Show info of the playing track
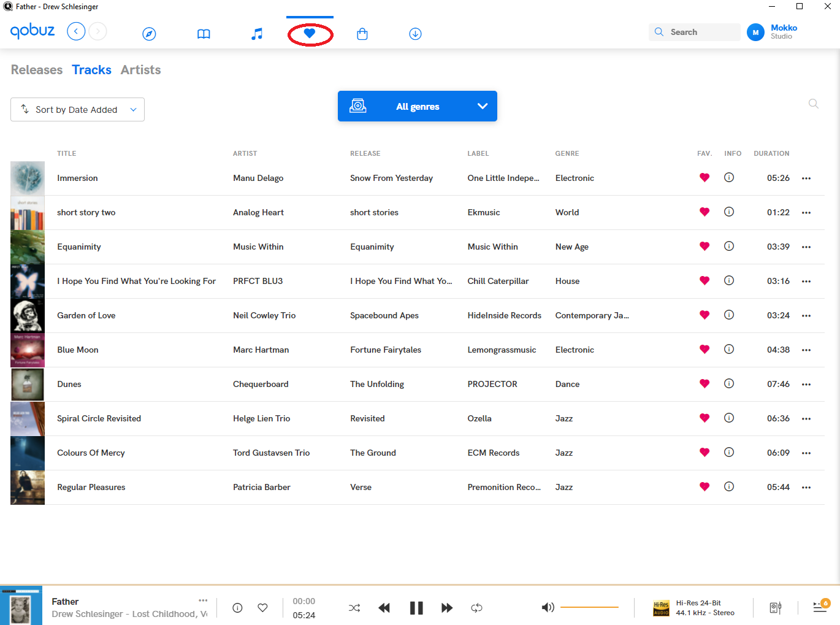The height and width of the screenshot is (625, 840). (237, 608)
